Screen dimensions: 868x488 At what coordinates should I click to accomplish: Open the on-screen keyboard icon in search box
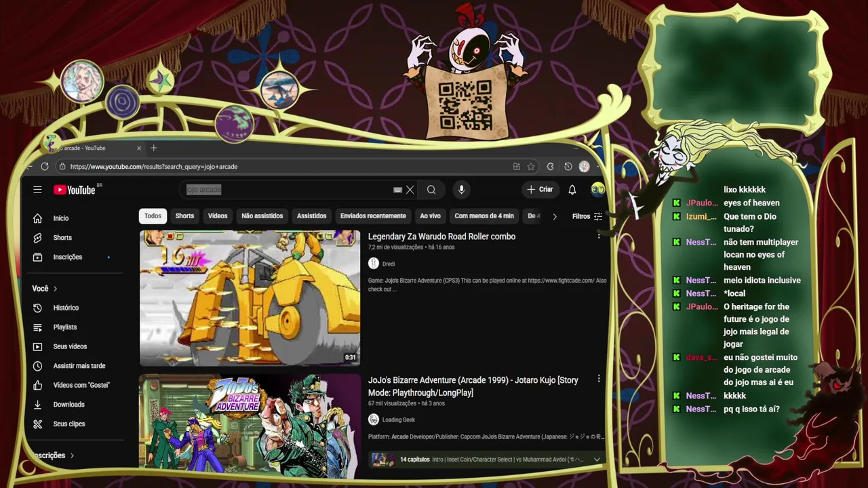pos(397,190)
